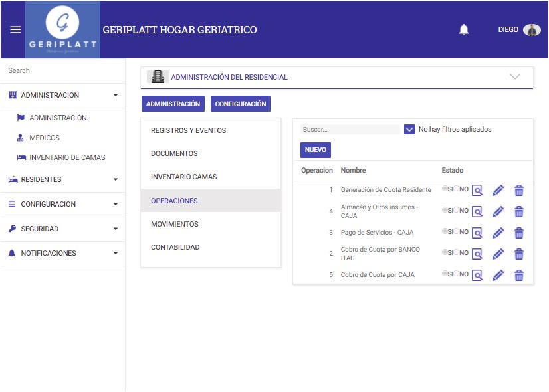This screenshot has width=549, height=392.
Task: Click the 'No hay filtros aplicados' text
Action: coord(455,129)
